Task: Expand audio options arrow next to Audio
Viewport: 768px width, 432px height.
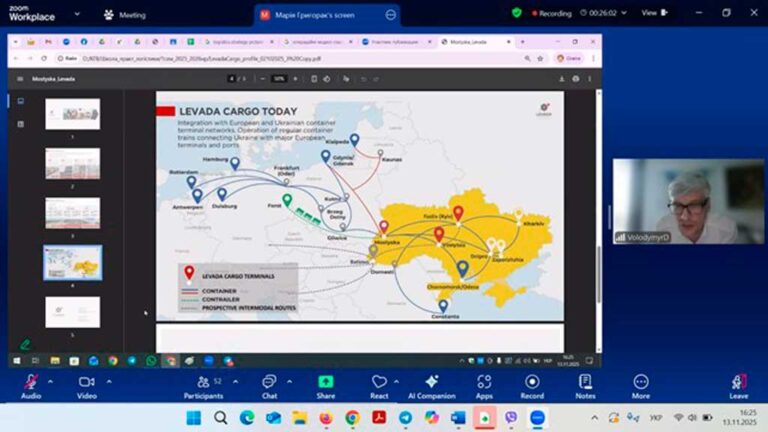Action: [x=52, y=381]
